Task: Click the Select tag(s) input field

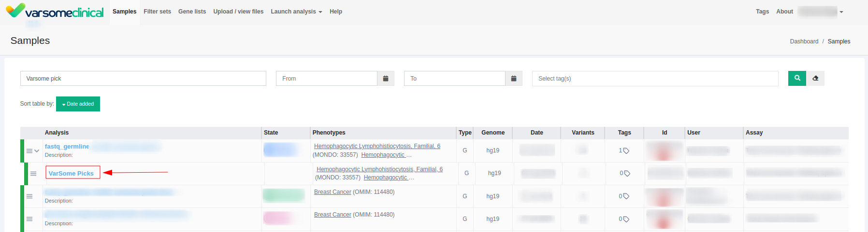Action: (655, 79)
